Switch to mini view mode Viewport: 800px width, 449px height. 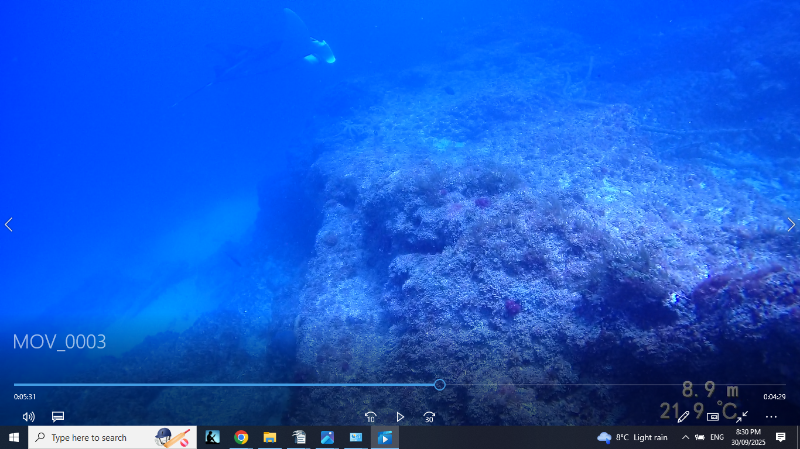tap(713, 416)
